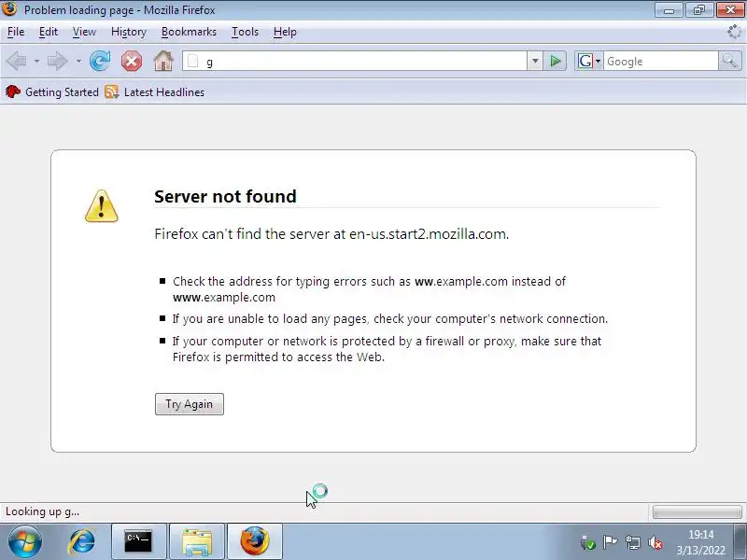Image resolution: width=747 pixels, height=560 pixels.
Task: Open Windows Explorer from taskbar
Action: pyautogui.click(x=197, y=542)
